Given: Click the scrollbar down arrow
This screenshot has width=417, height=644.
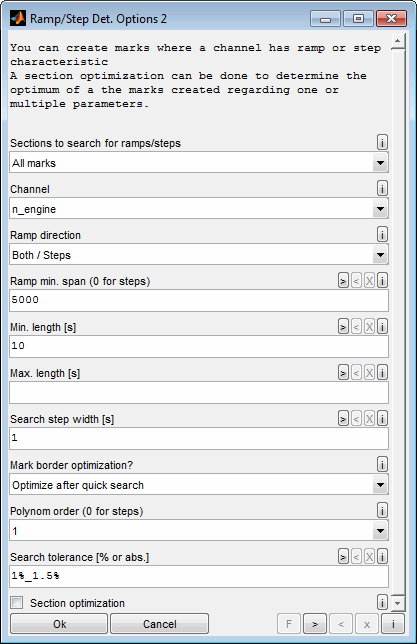Looking at the screenshot, I should 397,603.
